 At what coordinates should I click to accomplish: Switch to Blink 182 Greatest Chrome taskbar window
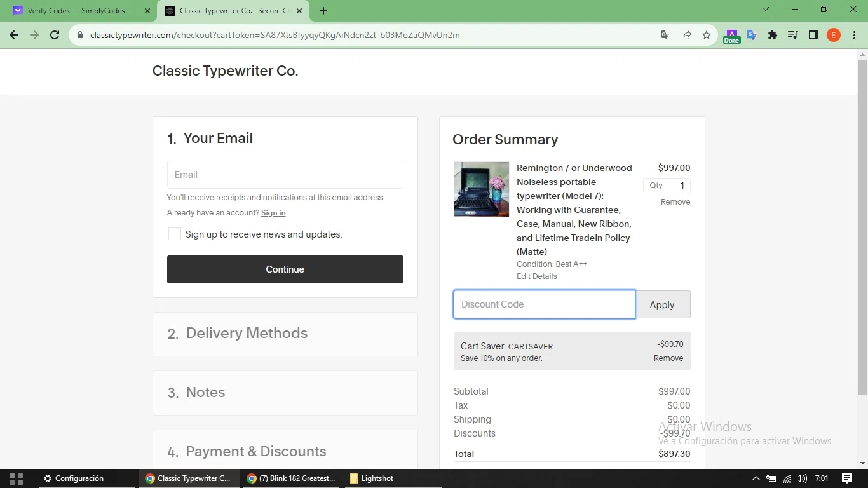pos(291,478)
